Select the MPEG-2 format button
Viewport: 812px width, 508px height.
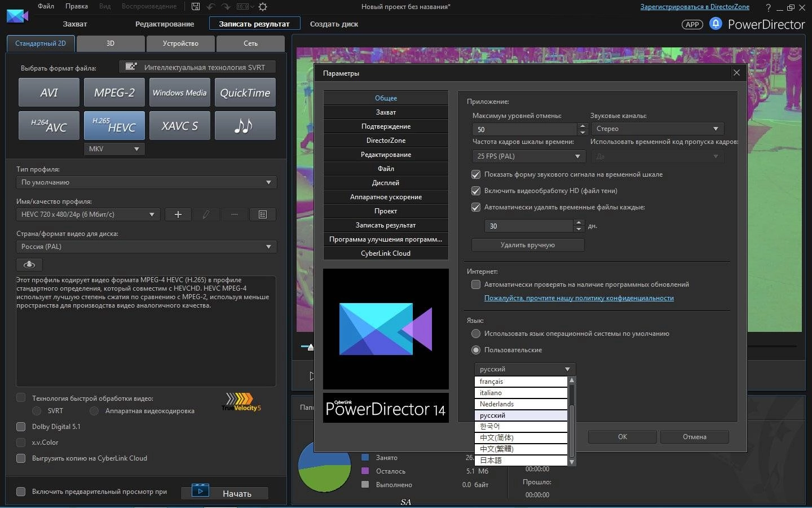coord(114,93)
